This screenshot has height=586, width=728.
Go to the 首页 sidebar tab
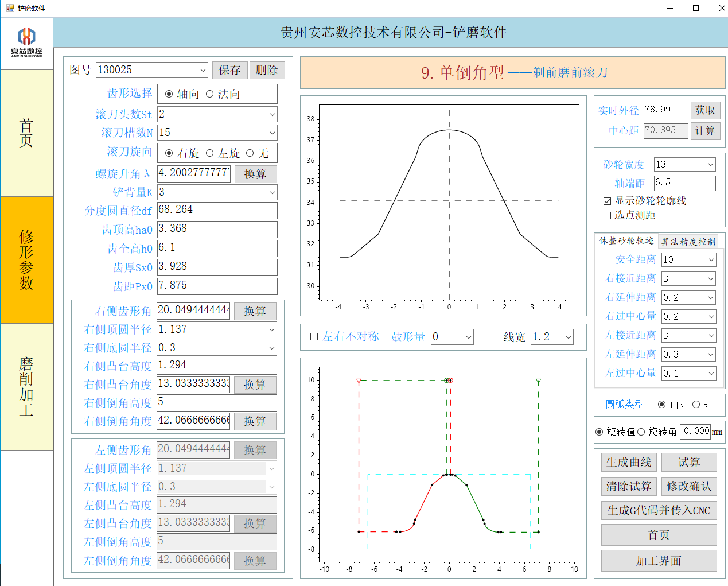[26, 133]
